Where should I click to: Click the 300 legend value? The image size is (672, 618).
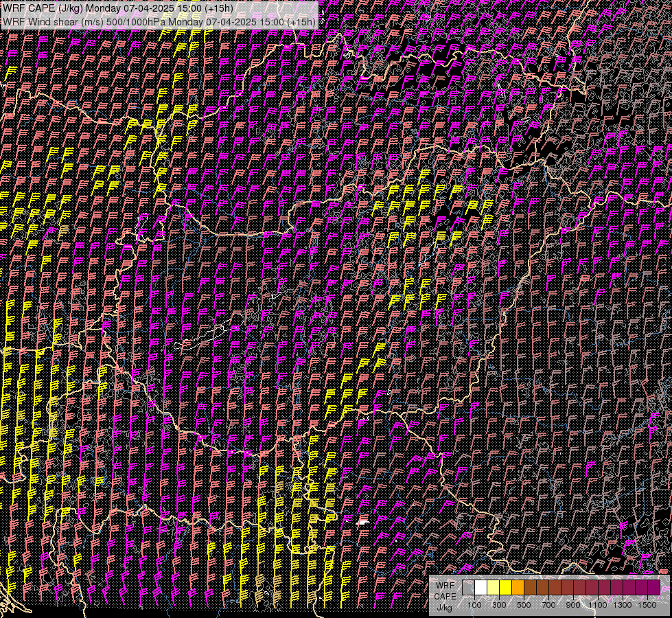coord(499,605)
